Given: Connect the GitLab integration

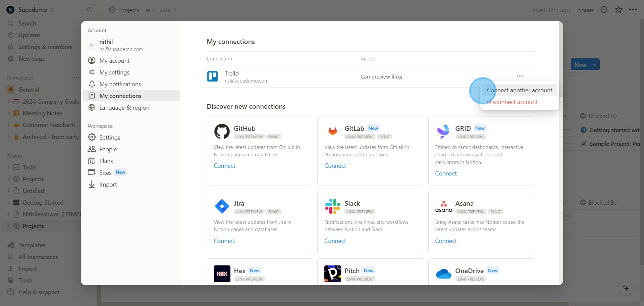Looking at the screenshot, I should tap(335, 166).
